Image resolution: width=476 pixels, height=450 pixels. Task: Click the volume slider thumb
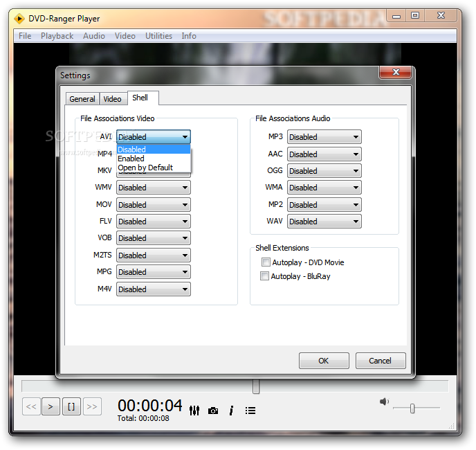pyautogui.click(x=412, y=408)
